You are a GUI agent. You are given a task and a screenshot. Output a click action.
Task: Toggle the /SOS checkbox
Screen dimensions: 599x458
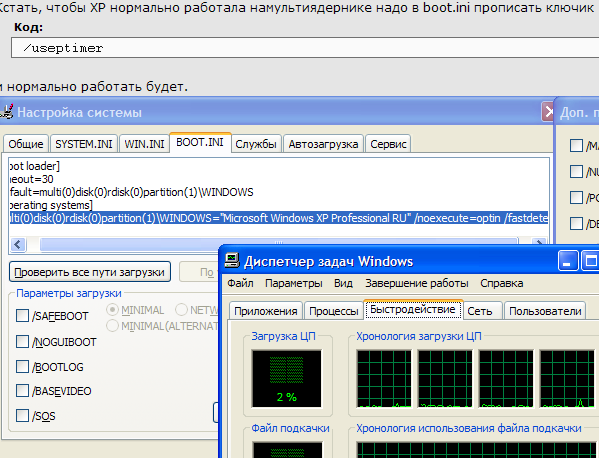click(22, 416)
